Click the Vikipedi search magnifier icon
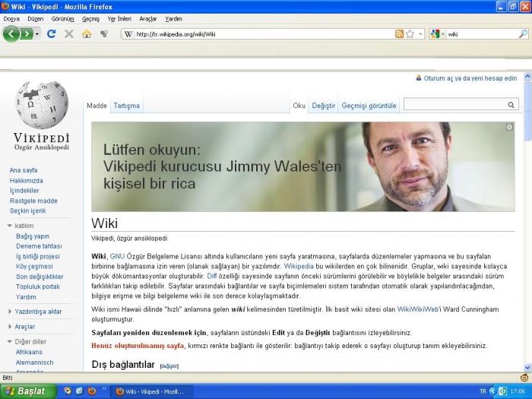 coord(511,105)
